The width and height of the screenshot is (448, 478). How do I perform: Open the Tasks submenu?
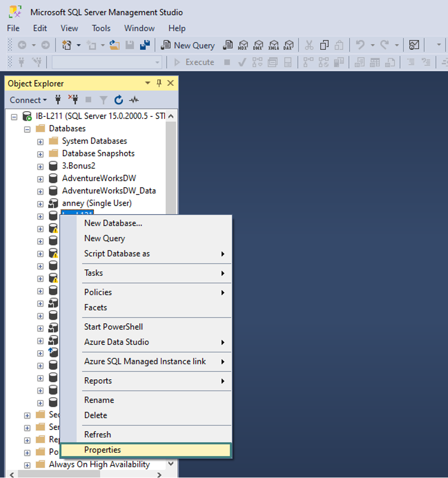146,273
